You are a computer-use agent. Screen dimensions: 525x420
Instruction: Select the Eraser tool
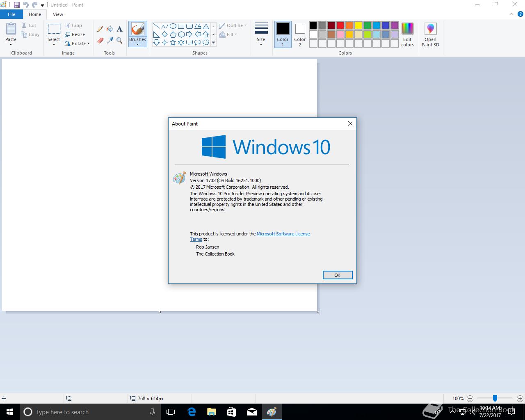click(100, 40)
